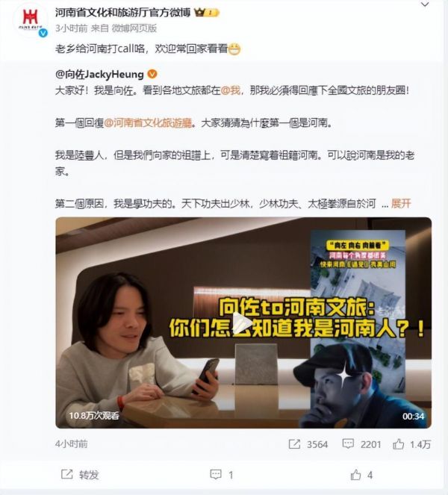
Task: Open comments icon showing 2201
Action: point(348,444)
